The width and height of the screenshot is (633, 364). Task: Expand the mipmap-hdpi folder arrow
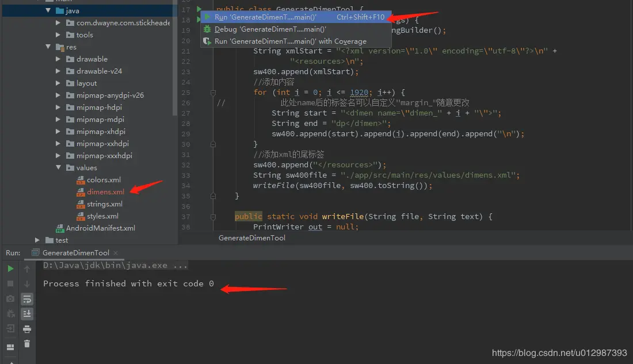58,108
